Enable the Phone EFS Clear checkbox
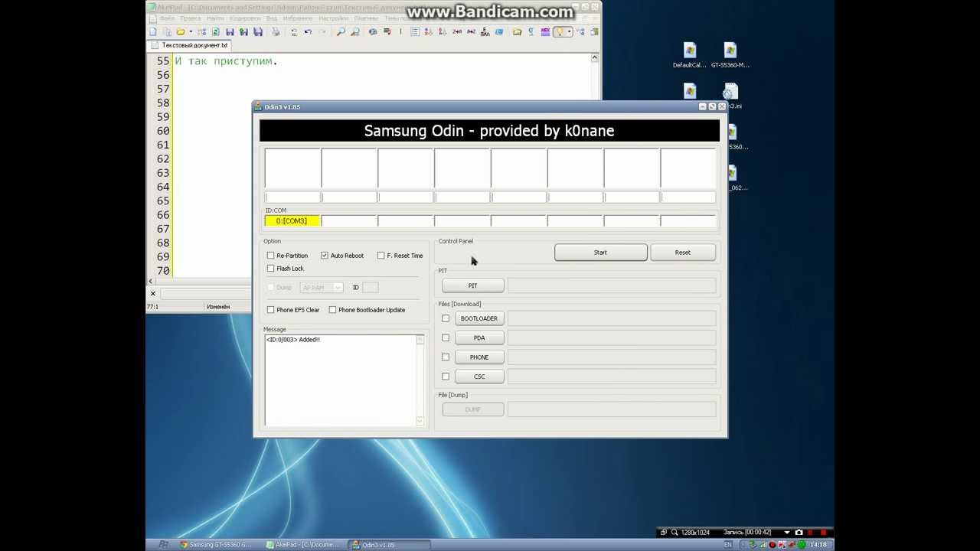The height and width of the screenshot is (551, 980). [270, 310]
